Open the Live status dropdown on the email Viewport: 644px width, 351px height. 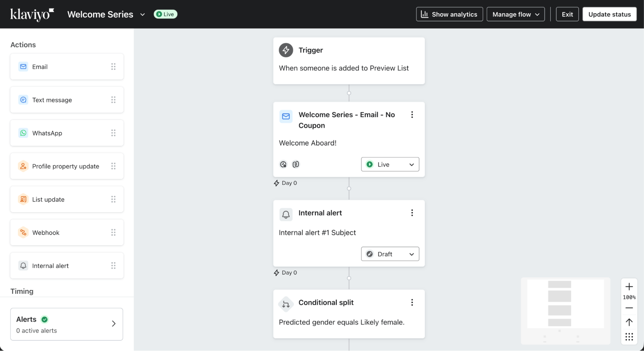[390, 164]
